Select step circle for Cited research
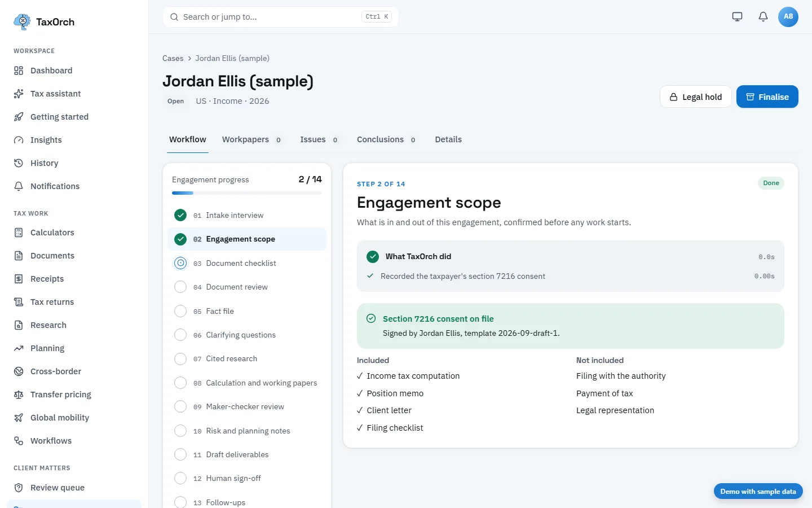The height and width of the screenshot is (508, 812). 180,358
